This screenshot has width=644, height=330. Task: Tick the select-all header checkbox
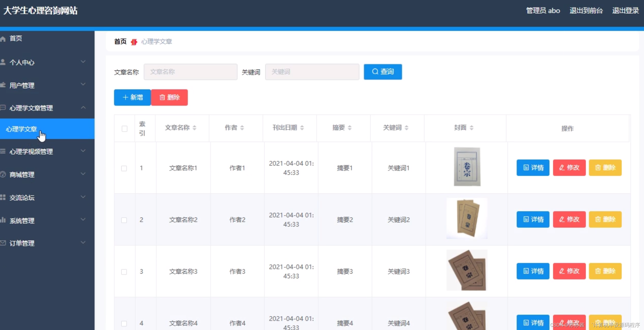pos(124,129)
